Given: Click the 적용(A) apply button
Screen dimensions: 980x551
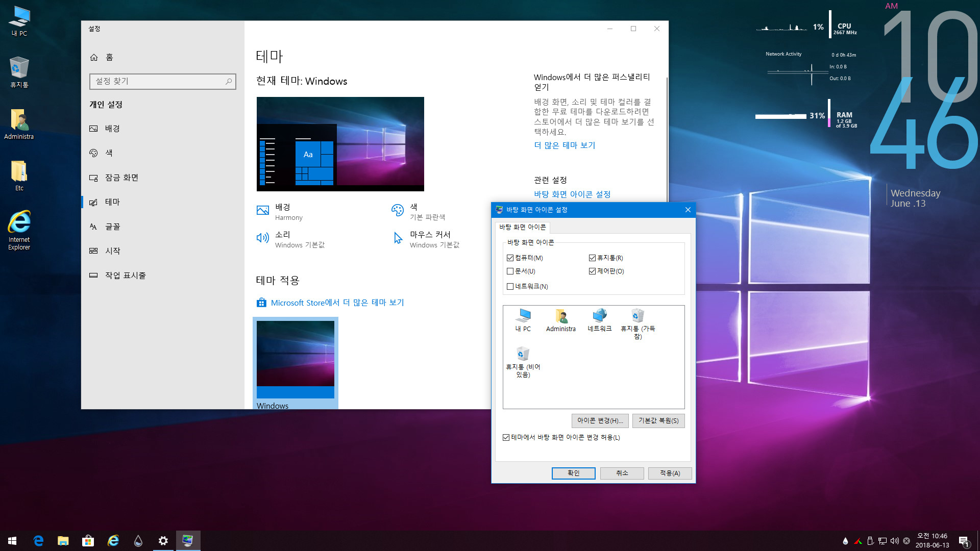Looking at the screenshot, I should pyautogui.click(x=670, y=473).
